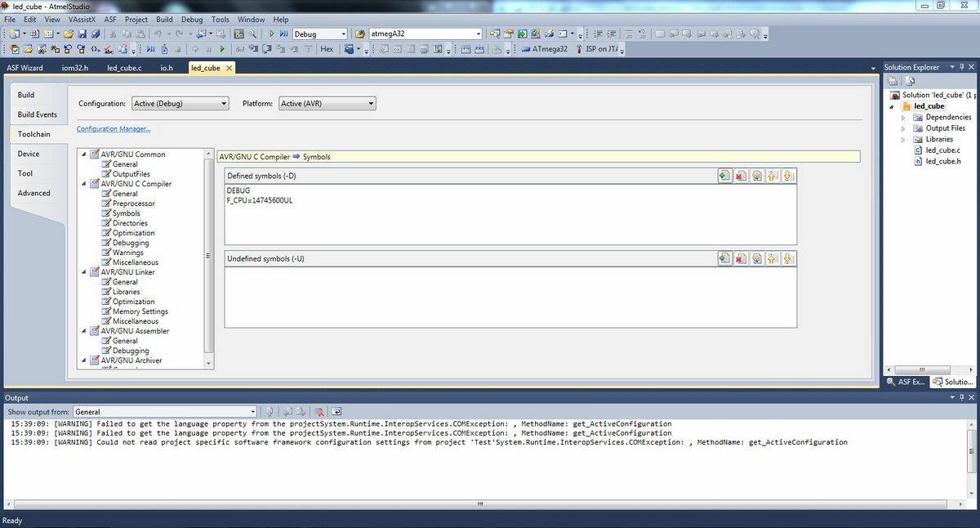Open the Debug menu

click(192, 19)
